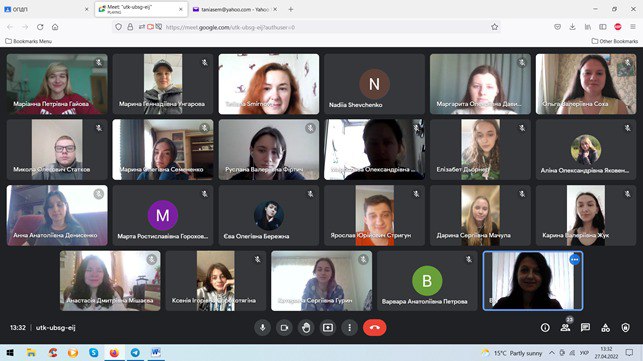Bookmark this page with star icon
The height and width of the screenshot is (361, 643).
pyautogui.click(x=495, y=27)
